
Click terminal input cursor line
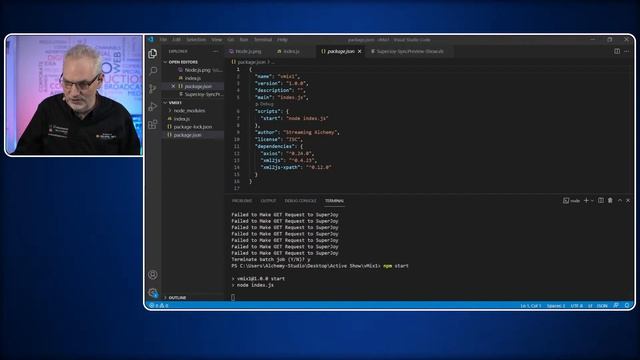point(233,298)
